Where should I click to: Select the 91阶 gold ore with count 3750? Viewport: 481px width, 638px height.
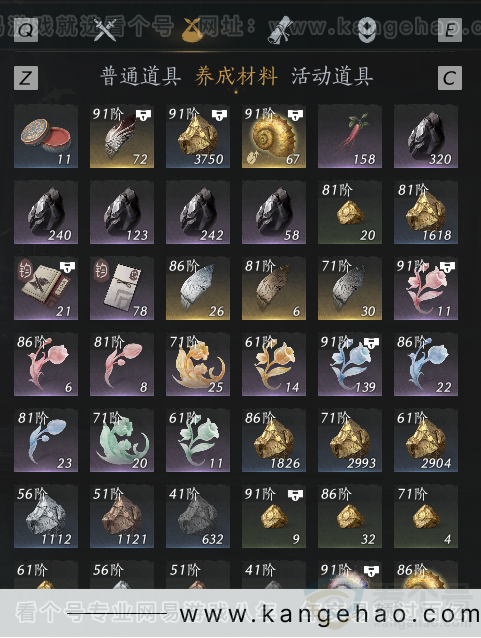(198, 136)
